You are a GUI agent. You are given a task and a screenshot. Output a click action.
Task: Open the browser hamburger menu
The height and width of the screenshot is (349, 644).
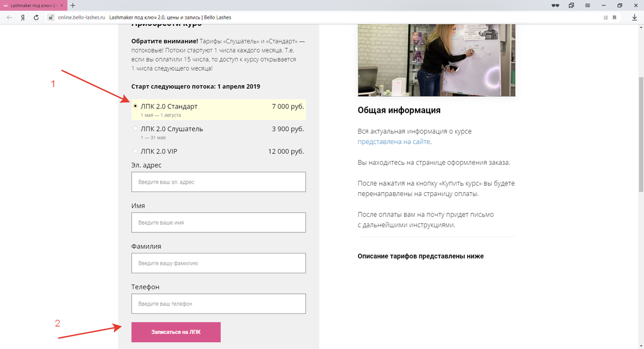click(x=588, y=5)
